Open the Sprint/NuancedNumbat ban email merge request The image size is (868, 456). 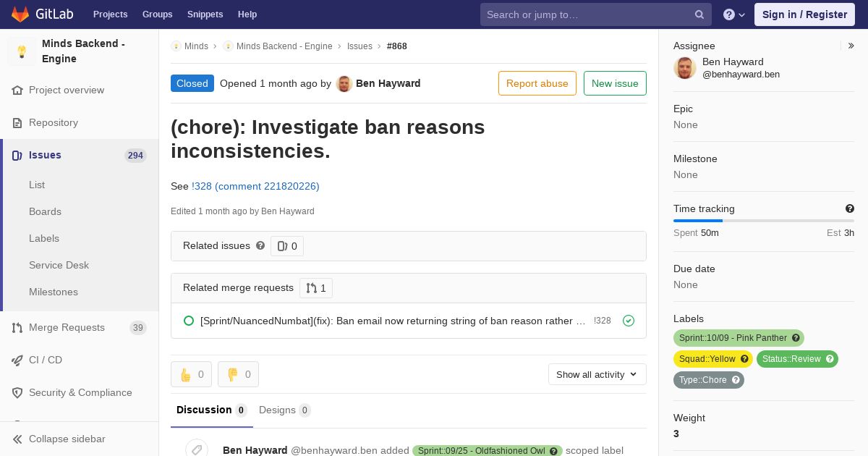[x=393, y=321]
